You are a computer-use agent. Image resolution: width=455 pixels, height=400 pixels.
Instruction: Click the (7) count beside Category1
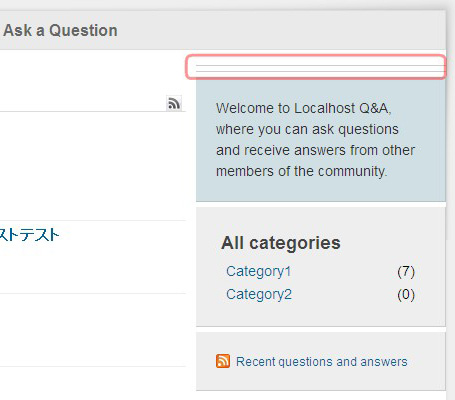pos(406,272)
